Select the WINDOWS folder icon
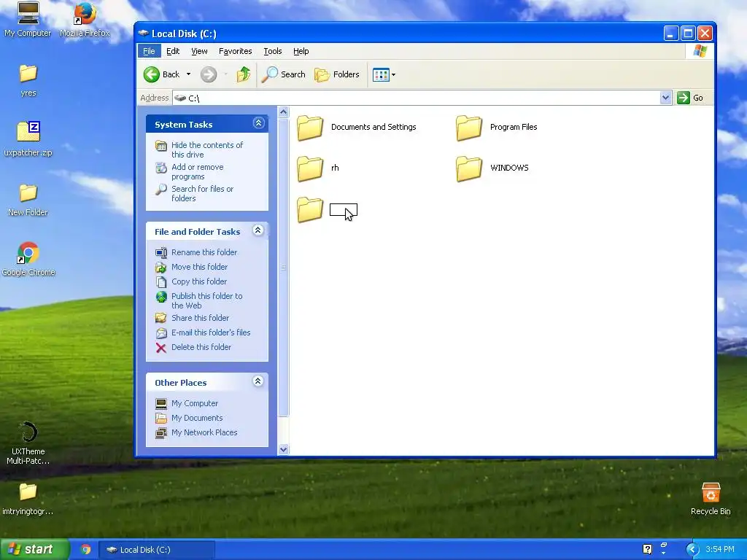Viewport: 747px width, 560px height. tap(469, 168)
